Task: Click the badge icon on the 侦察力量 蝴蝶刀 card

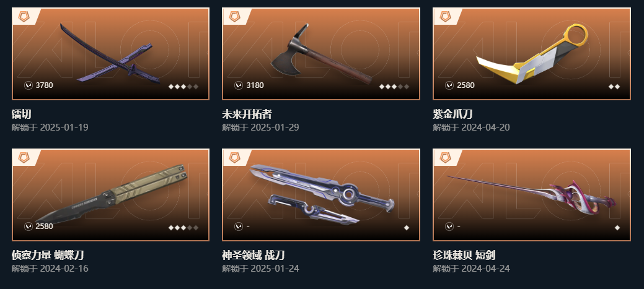Action: (24, 157)
